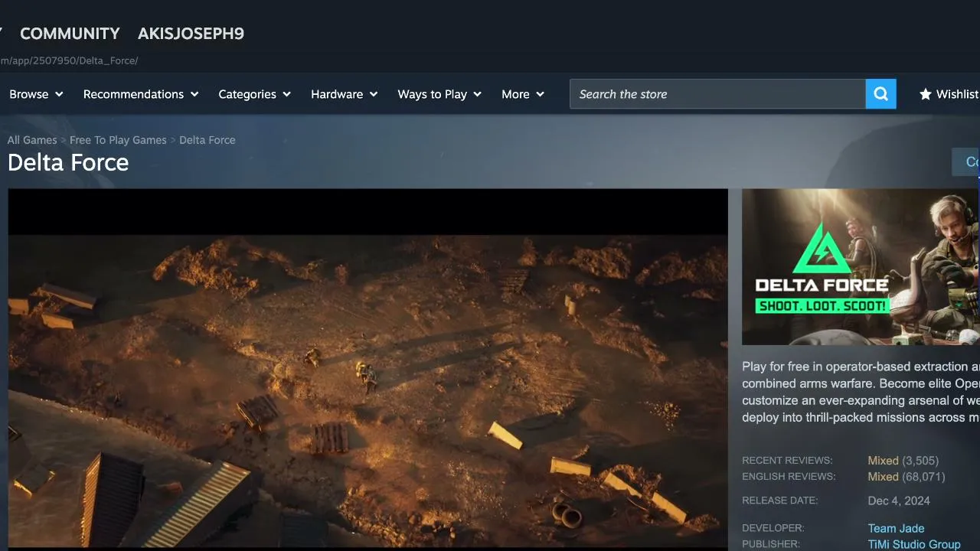Click the Delta Force page title
Viewport: 980px width, 551px height.
coord(68,162)
